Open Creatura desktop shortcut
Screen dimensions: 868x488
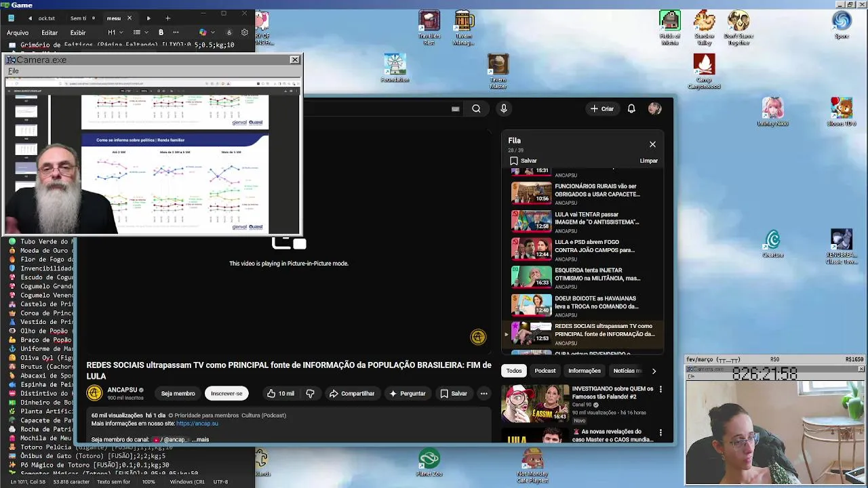772,244
